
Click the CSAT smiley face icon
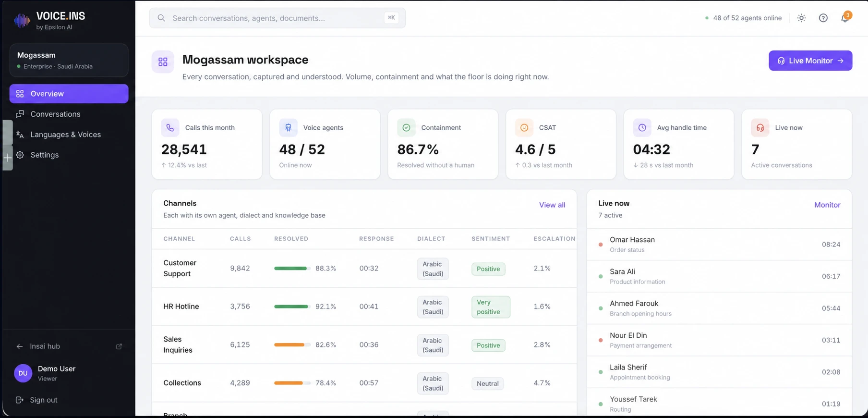524,128
